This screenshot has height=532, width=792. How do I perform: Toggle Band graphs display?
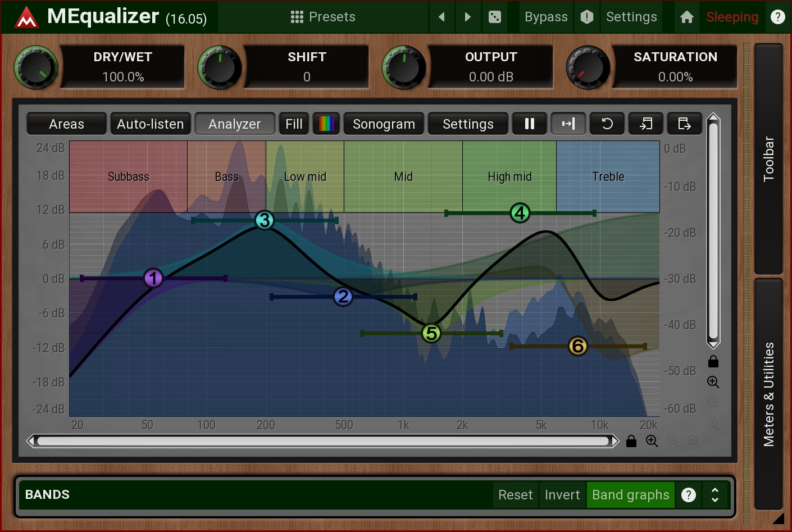pyautogui.click(x=631, y=495)
